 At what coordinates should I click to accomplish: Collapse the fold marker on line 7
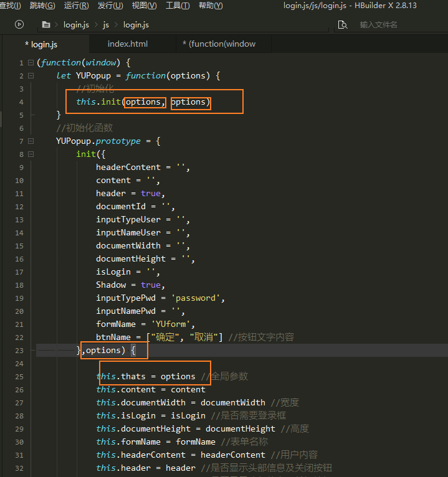[x=31, y=141]
